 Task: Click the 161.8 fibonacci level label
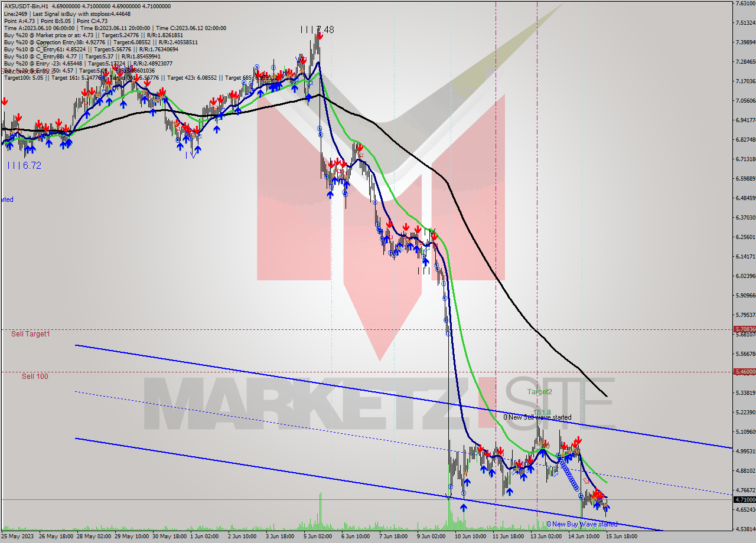pos(542,413)
